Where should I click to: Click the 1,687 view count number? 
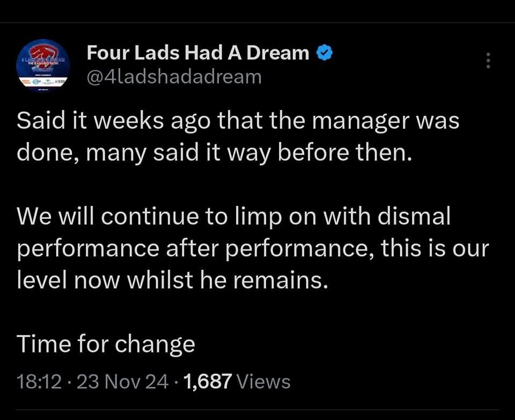click(x=208, y=381)
